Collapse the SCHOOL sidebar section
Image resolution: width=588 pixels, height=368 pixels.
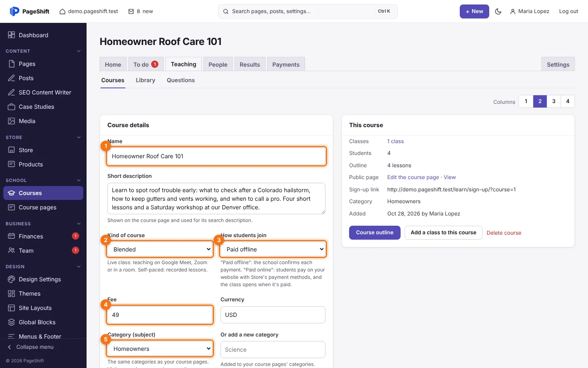[79, 180]
